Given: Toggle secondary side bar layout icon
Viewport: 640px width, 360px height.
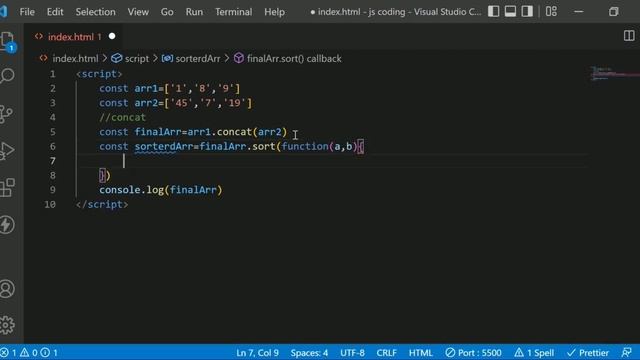Looking at the screenshot, I should click(527, 11).
